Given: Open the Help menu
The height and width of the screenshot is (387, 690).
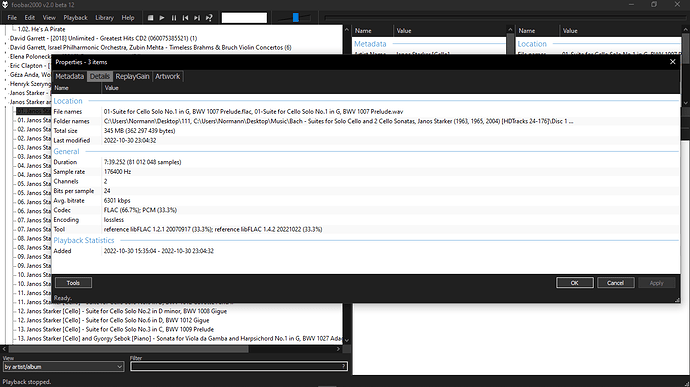Looking at the screenshot, I should click(128, 18).
